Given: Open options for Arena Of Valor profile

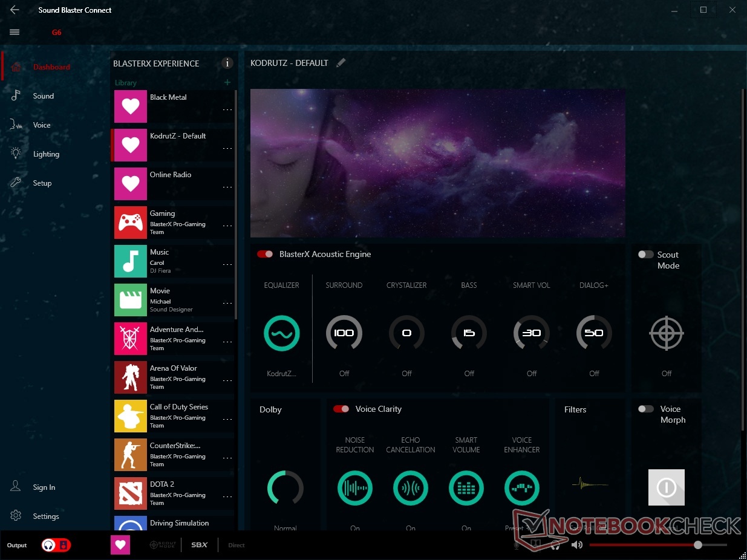Looking at the screenshot, I should (x=227, y=380).
